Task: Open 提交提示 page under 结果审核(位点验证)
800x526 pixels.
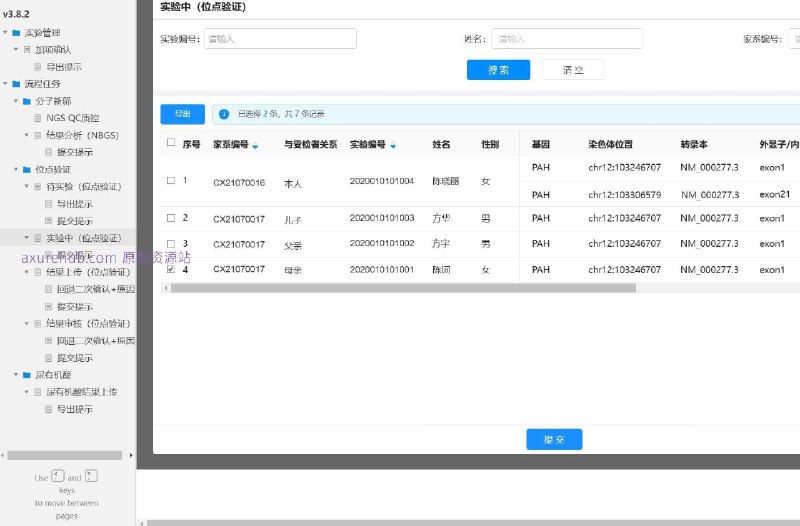Action: (x=74, y=358)
